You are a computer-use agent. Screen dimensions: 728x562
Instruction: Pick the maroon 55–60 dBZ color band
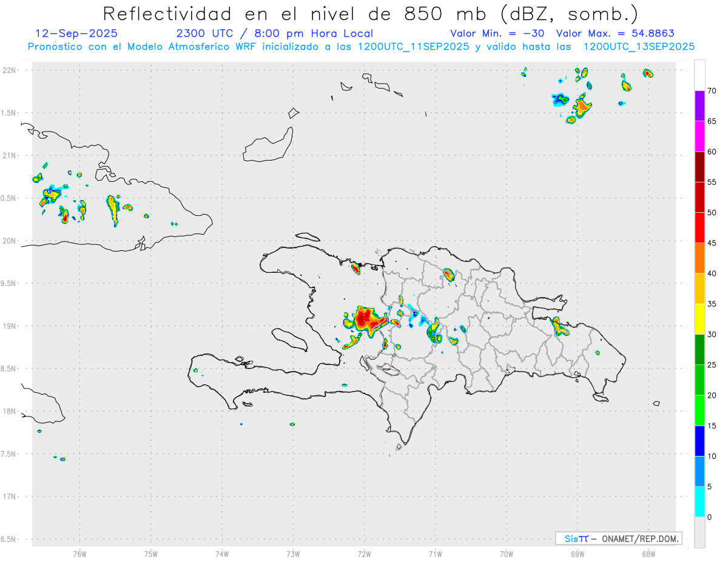click(699, 167)
